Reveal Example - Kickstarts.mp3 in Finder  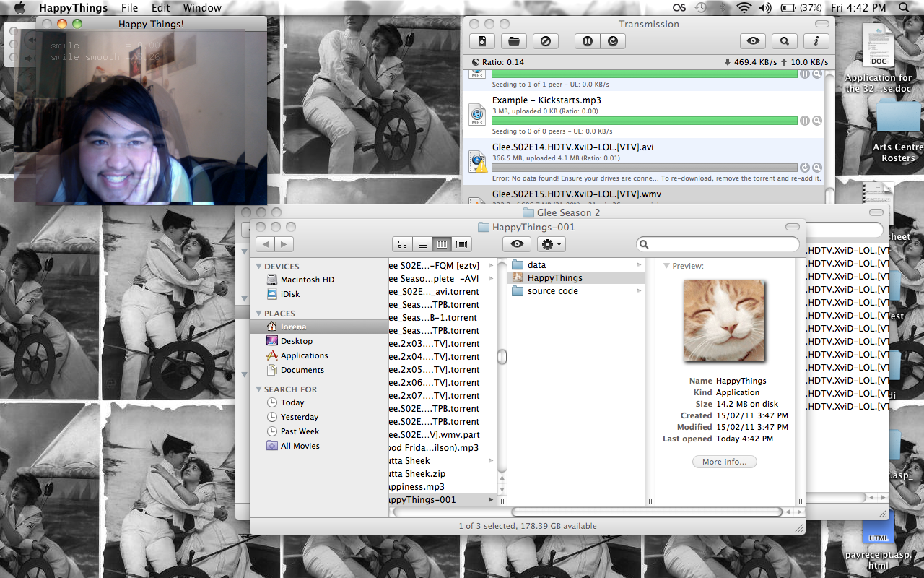tap(817, 121)
